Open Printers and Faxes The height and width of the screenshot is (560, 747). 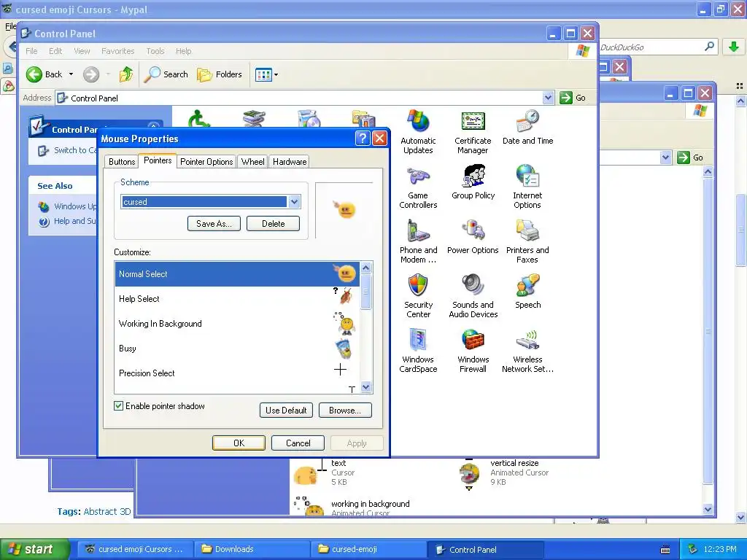coord(527,242)
